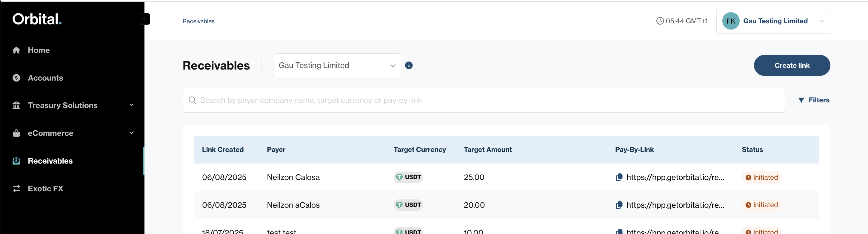
Task: Click the eCommerce shopping bag icon
Action: tap(16, 133)
